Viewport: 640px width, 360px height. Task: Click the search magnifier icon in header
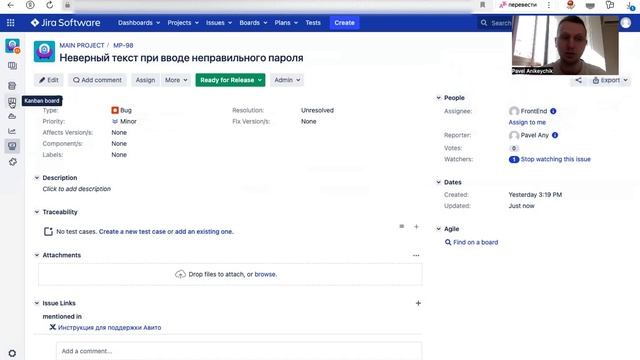(x=484, y=23)
